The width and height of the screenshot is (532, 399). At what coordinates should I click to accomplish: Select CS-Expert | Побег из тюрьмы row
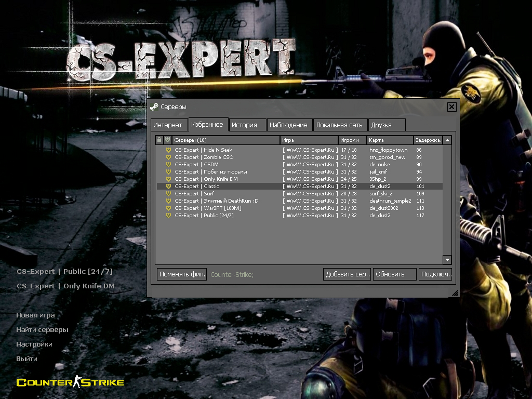tap(300, 171)
